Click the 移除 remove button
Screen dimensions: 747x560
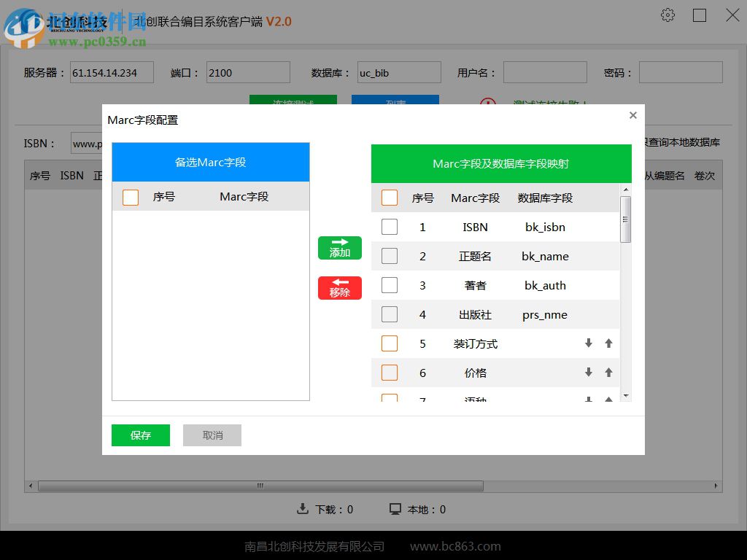[339, 288]
